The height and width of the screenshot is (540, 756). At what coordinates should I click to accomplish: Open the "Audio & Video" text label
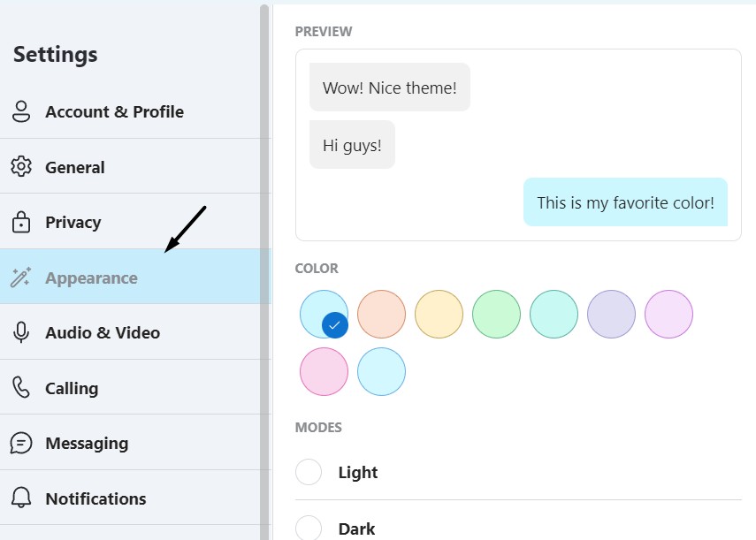[x=103, y=333]
